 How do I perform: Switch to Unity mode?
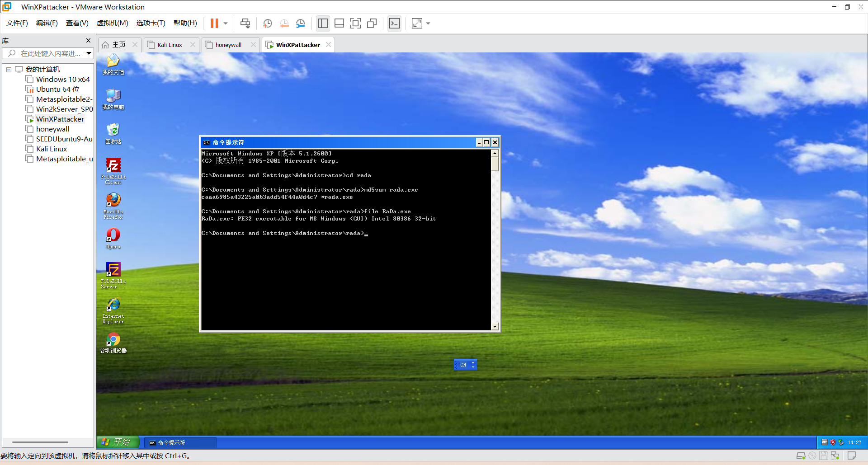click(372, 23)
